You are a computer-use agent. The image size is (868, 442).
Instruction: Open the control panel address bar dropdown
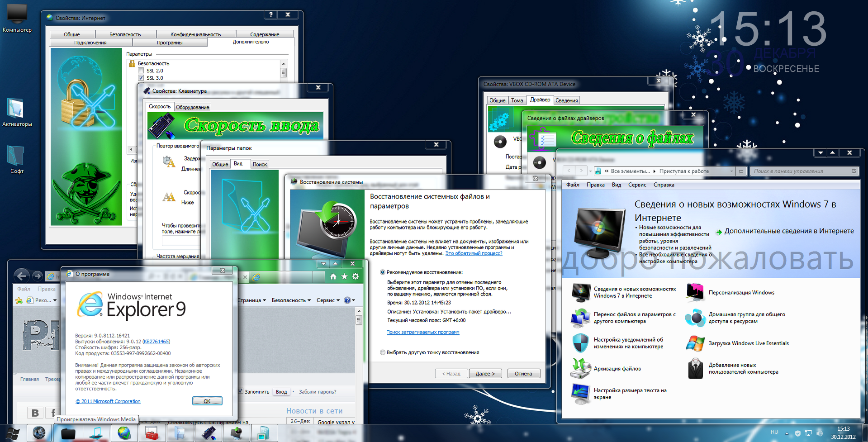tap(731, 171)
